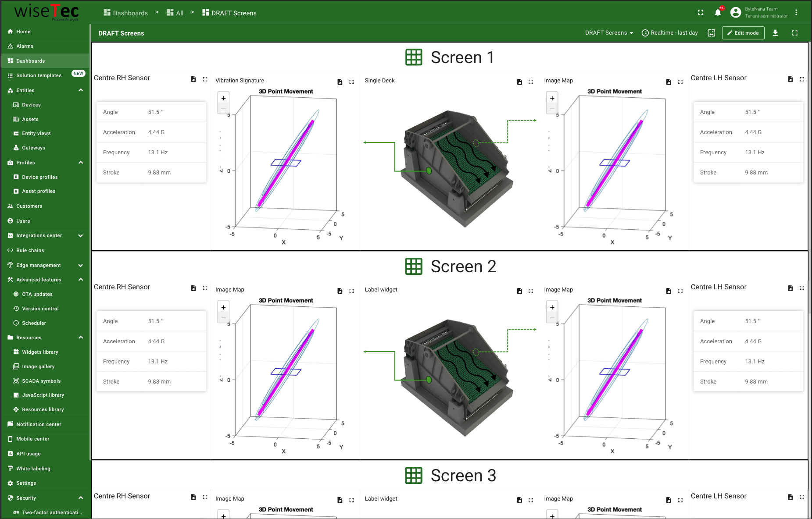812x519 pixels.
Task: Export Vibration Signature widget data
Action: (340, 82)
